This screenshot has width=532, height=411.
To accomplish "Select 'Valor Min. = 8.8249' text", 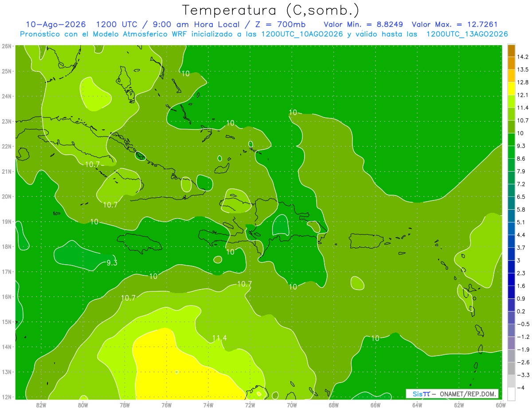I will click(364, 24).
